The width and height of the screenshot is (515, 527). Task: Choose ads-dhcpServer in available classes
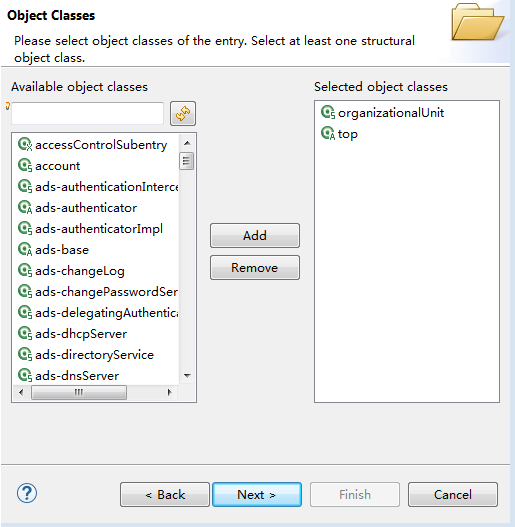(81, 334)
